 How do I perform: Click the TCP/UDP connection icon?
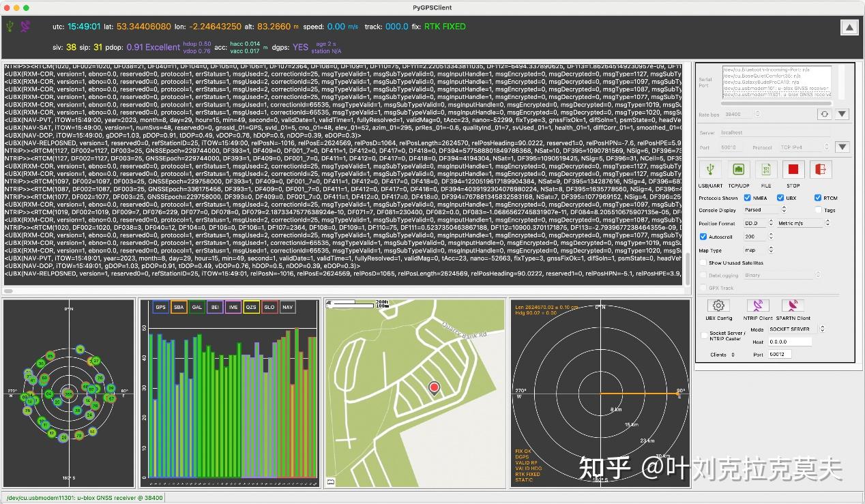(x=737, y=169)
